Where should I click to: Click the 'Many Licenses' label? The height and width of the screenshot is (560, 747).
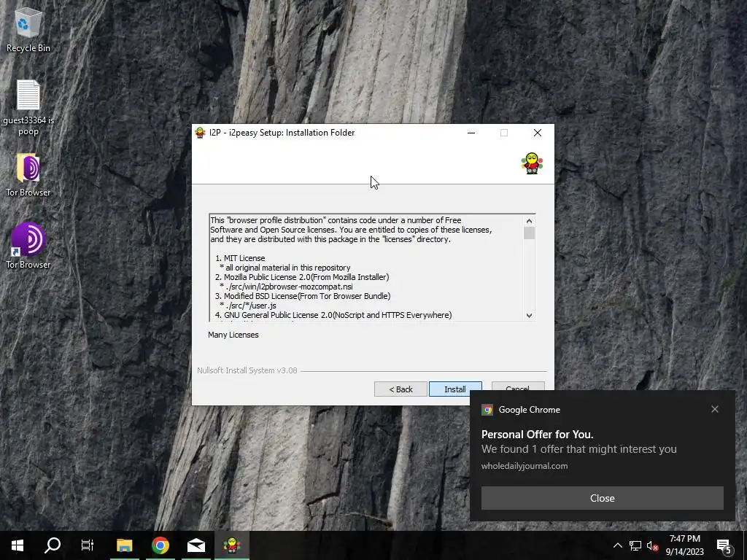233,335
